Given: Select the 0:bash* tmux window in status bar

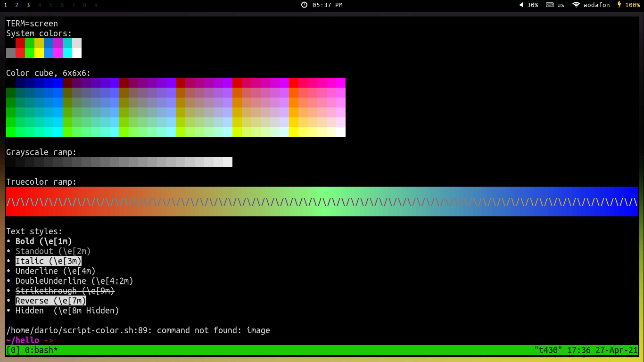Looking at the screenshot, I should (x=41, y=350).
